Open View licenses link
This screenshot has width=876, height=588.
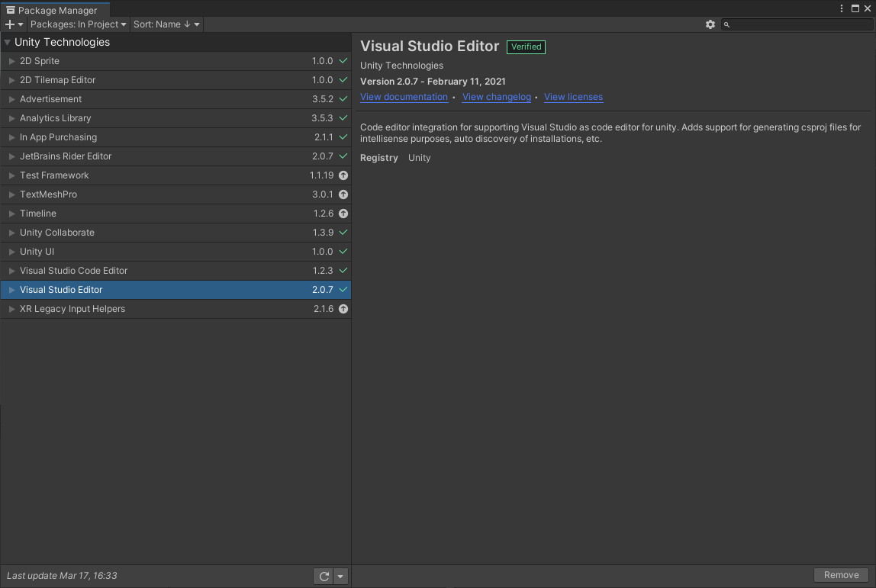click(x=573, y=97)
